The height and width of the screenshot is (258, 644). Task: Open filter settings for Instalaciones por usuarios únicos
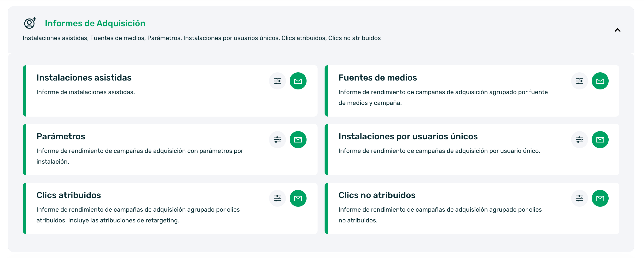coord(580,139)
